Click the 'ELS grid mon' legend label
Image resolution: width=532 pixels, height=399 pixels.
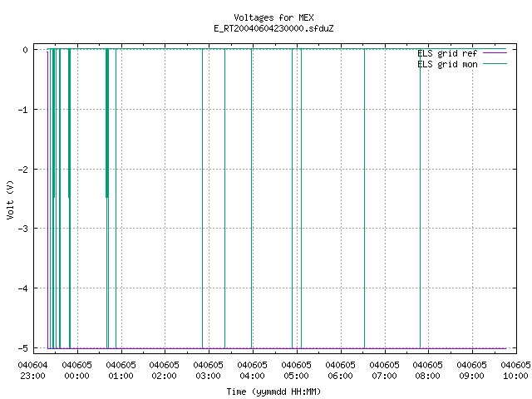click(x=447, y=65)
